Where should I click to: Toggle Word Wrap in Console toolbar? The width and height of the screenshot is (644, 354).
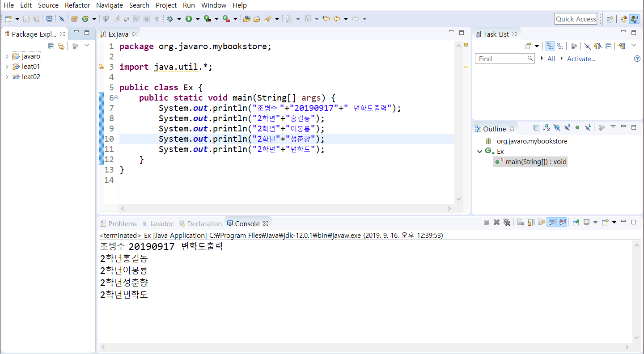click(541, 222)
